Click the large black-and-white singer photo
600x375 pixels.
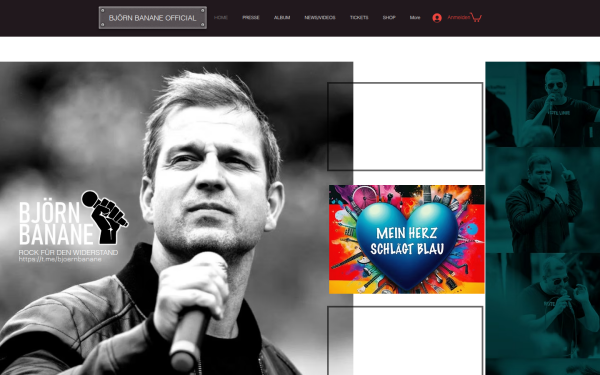pos(176,218)
